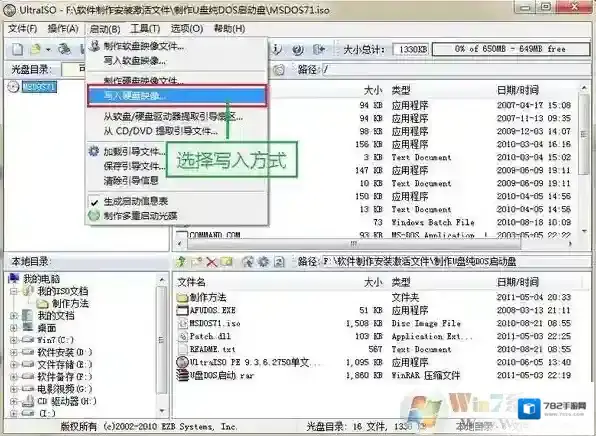596x436 pixels.
Task: Click the Open CD/DVD toolbar icon
Action: 64,49
